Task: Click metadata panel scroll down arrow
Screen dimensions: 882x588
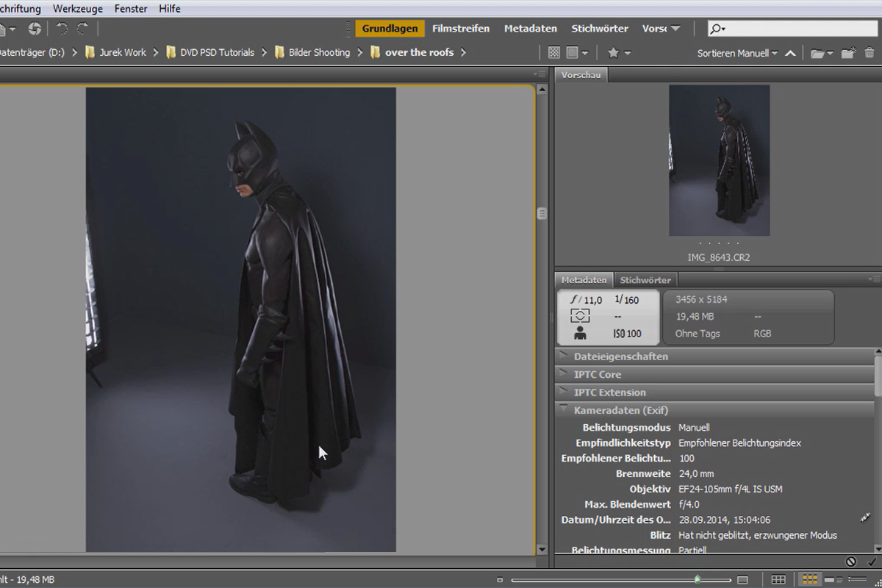Action: pos(878,548)
